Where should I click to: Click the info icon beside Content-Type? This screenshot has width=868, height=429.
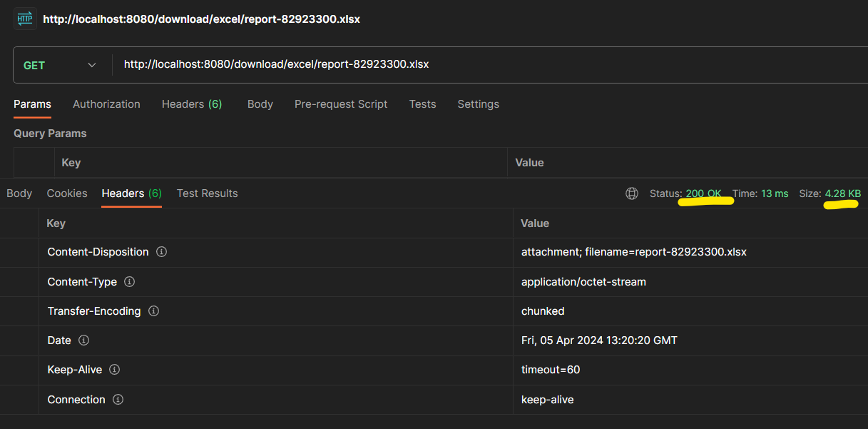[129, 281]
